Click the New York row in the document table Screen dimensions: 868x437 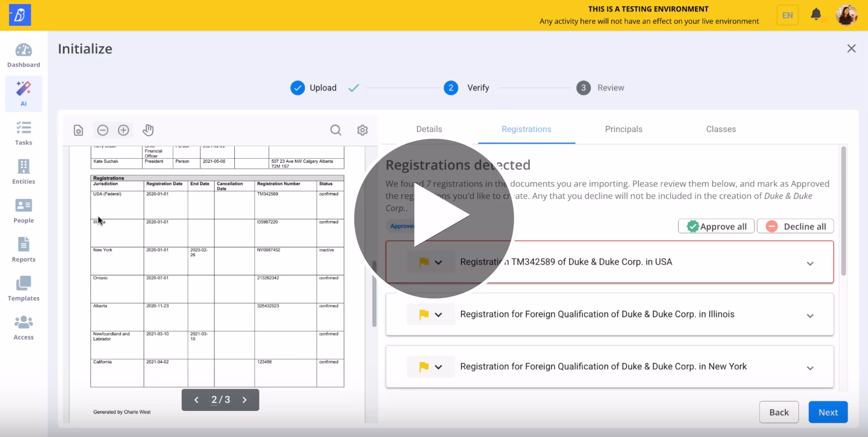coord(217,261)
